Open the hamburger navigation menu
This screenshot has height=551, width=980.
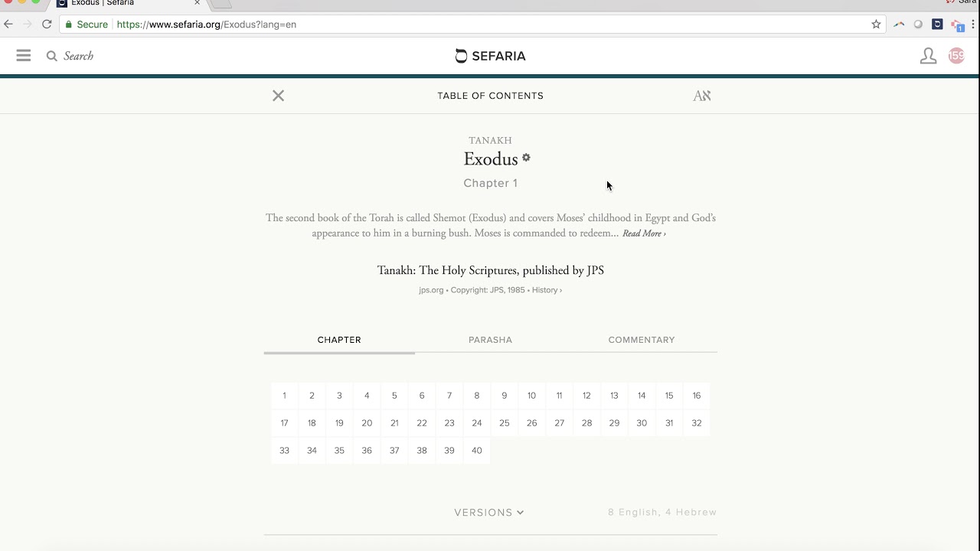(24, 56)
